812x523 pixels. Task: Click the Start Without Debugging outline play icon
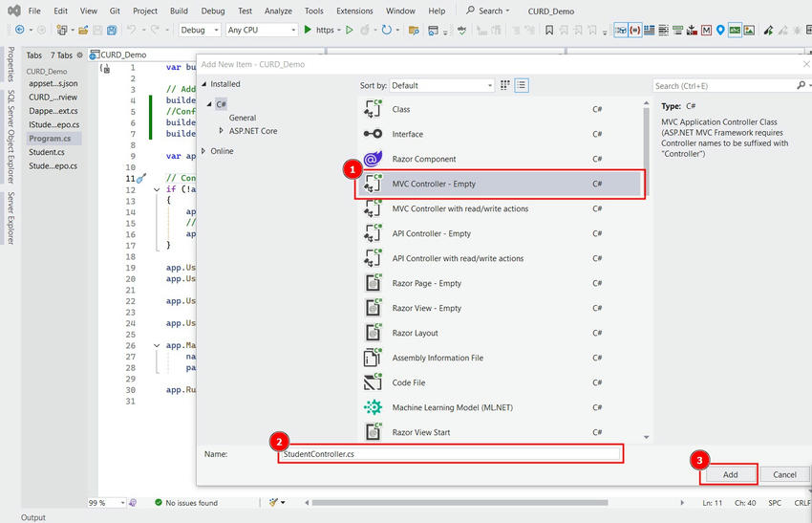349,30
